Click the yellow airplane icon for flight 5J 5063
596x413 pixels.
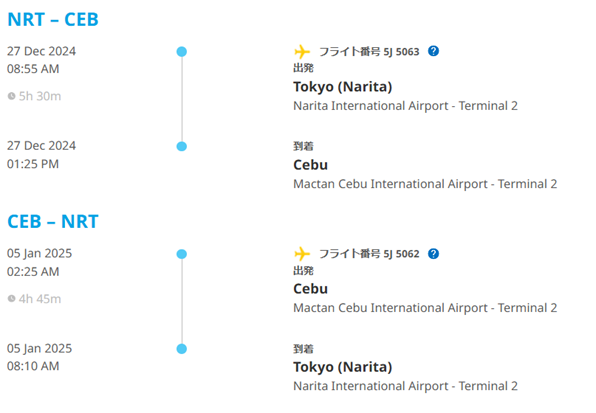click(x=302, y=51)
